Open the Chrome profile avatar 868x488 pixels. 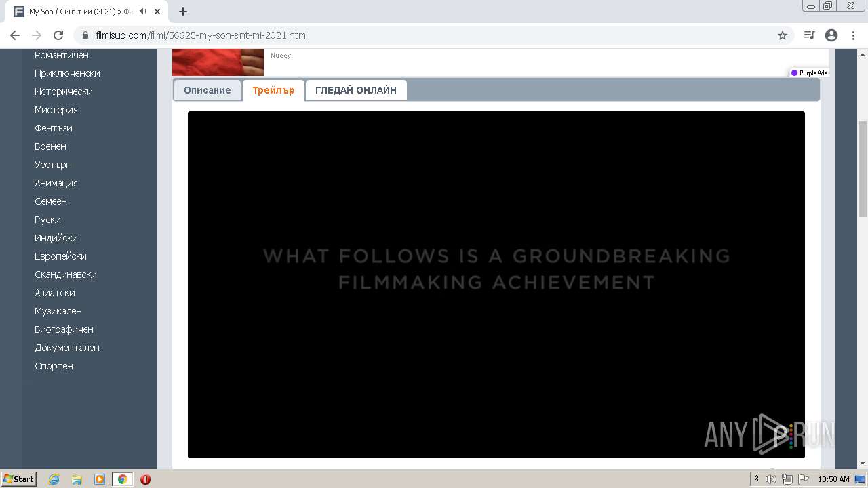click(831, 35)
